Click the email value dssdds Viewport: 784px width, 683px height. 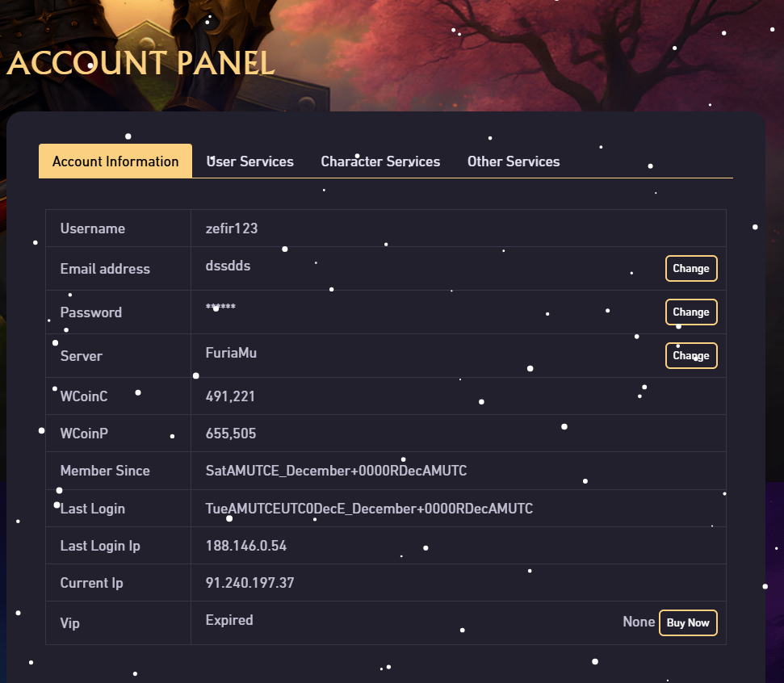tap(228, 266)
